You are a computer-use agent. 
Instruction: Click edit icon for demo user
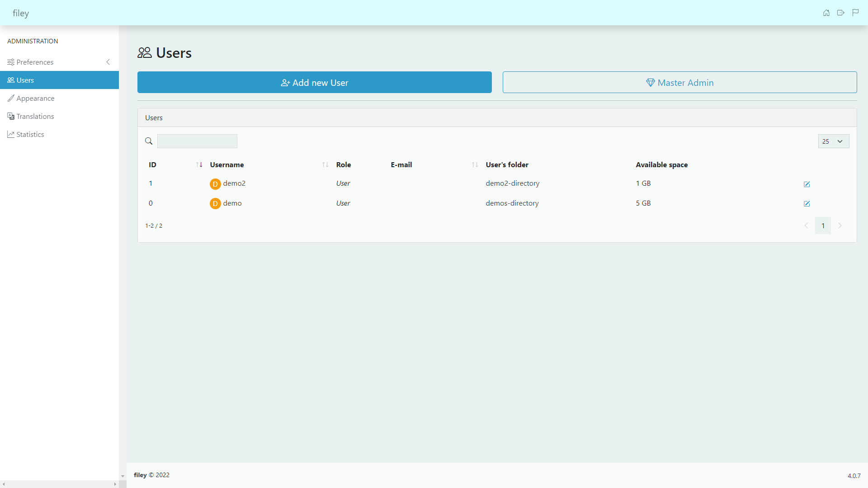pos(807,204)
